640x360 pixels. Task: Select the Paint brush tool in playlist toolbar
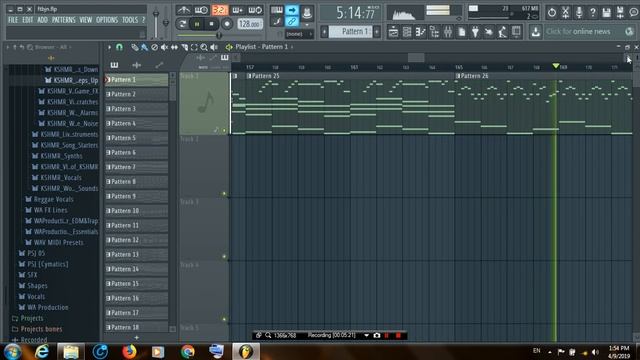(x=144, y=47)
